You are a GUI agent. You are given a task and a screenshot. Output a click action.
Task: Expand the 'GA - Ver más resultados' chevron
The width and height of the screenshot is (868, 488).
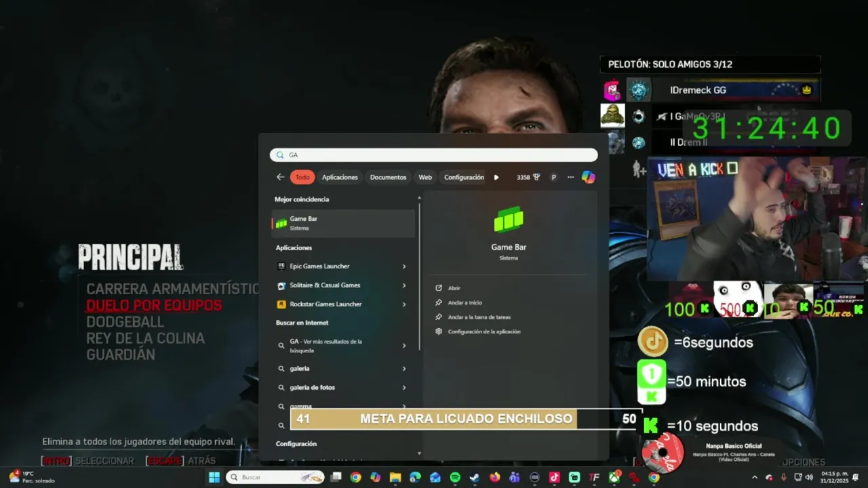tap(404, 346)
